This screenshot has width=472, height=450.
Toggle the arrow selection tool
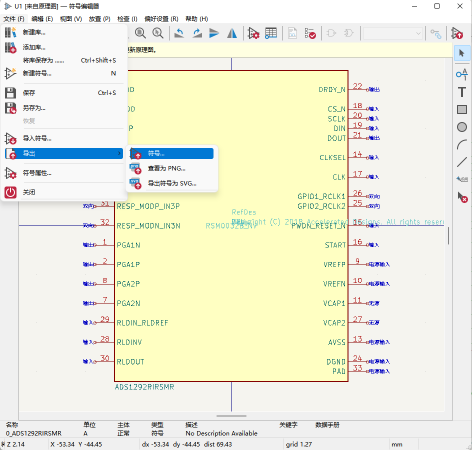(462, 53)
